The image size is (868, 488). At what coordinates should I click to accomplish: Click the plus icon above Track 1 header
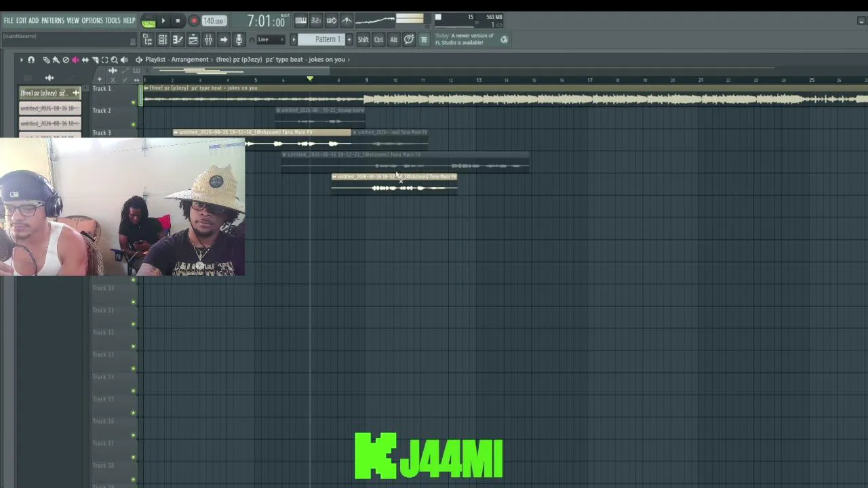[x=99, y=79]
